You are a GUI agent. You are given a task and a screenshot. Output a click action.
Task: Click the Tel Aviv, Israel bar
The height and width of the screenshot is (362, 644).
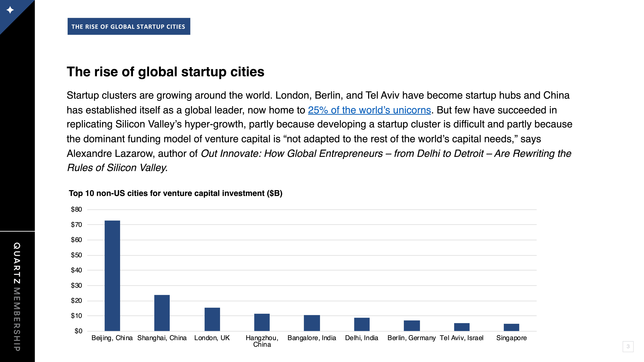click(x=462, y=327)
